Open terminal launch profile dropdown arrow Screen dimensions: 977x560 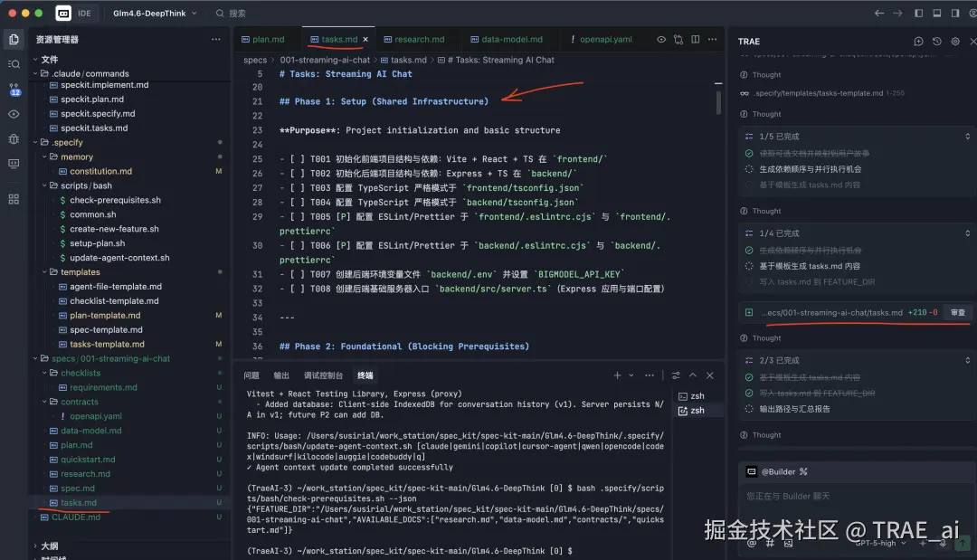[x=631, y=375]
